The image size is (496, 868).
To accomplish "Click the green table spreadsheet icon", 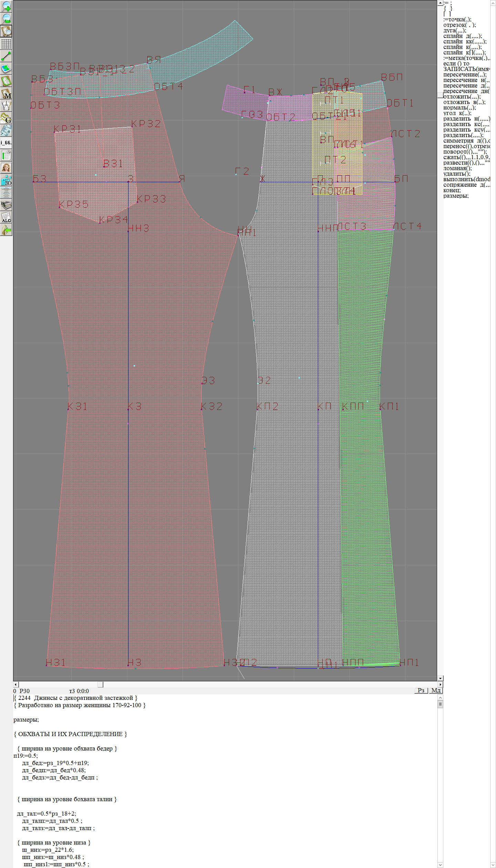I will pos(6,155).
